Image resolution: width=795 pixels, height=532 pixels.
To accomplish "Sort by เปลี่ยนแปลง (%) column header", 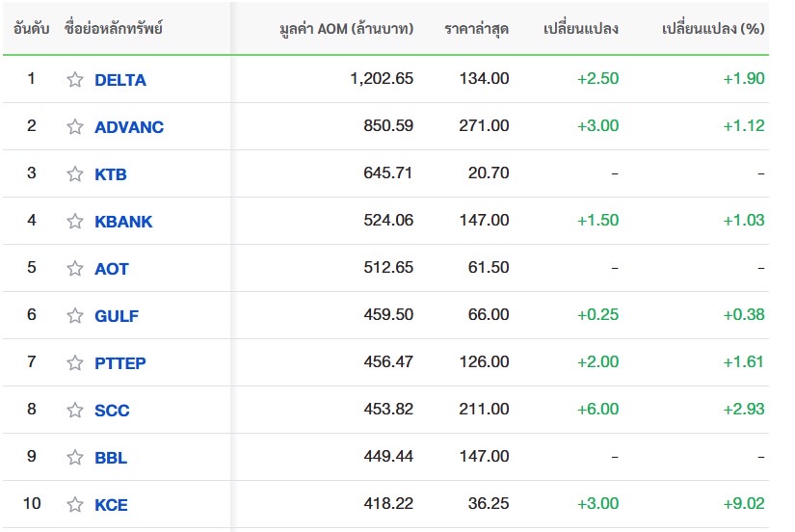I will [x=713, y=29].
